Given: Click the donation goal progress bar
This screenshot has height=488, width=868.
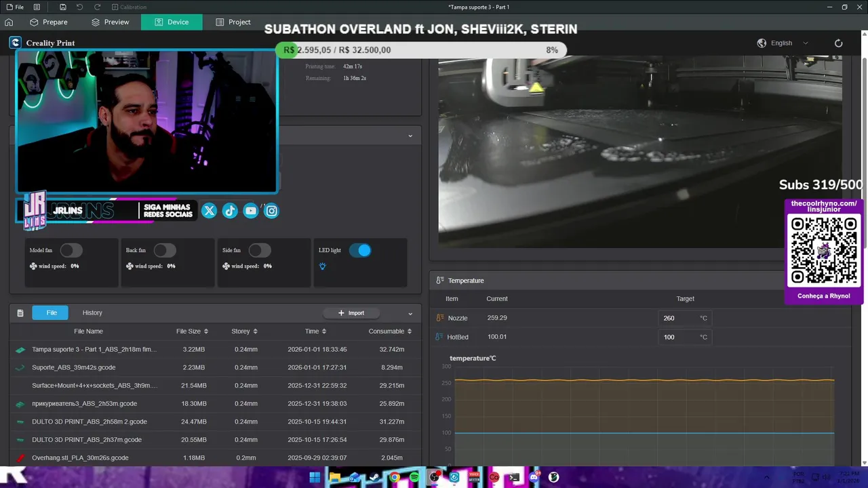Looking at the screenshot, I should [x=420, y=50].
